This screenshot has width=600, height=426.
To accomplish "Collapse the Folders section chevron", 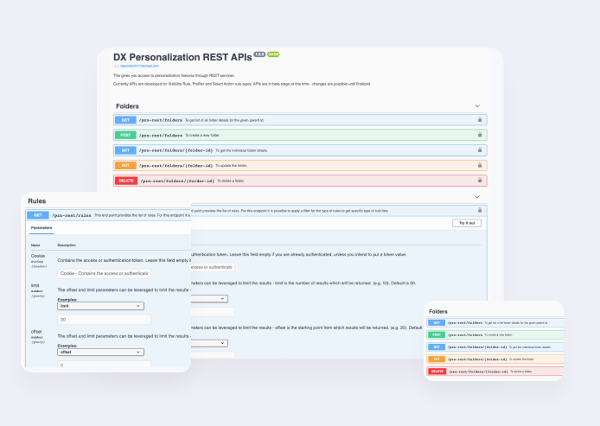I will pos(477,106).
